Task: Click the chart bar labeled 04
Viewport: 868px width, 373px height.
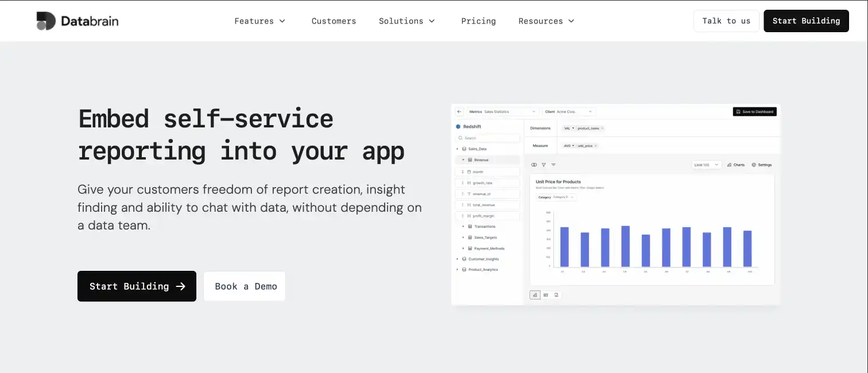Action: 626,246
